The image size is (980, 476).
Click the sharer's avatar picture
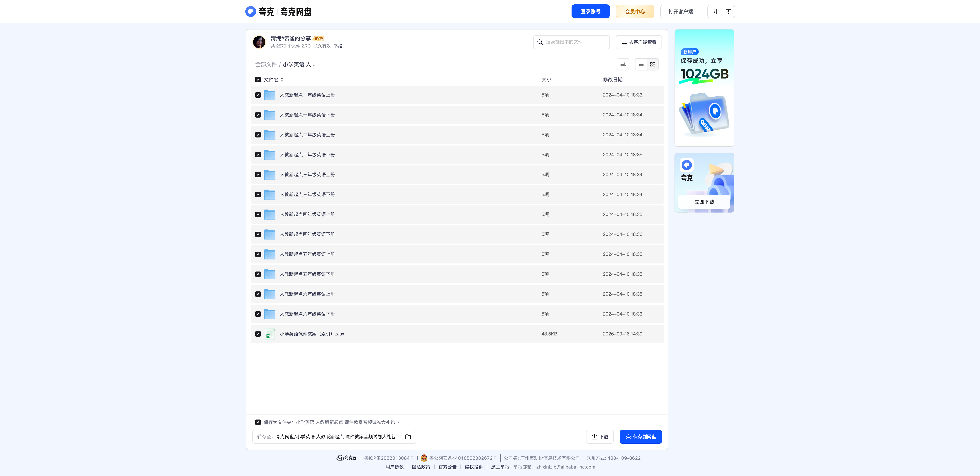coord(259,42)
